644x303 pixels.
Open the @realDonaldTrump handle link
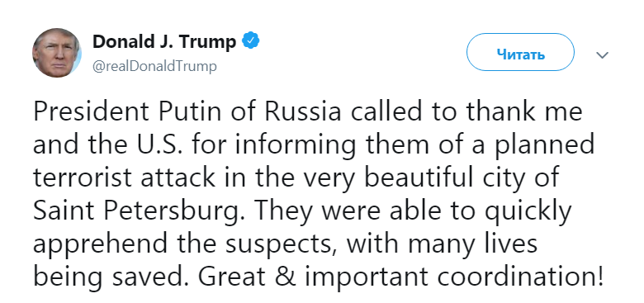(x=154, y=67)
